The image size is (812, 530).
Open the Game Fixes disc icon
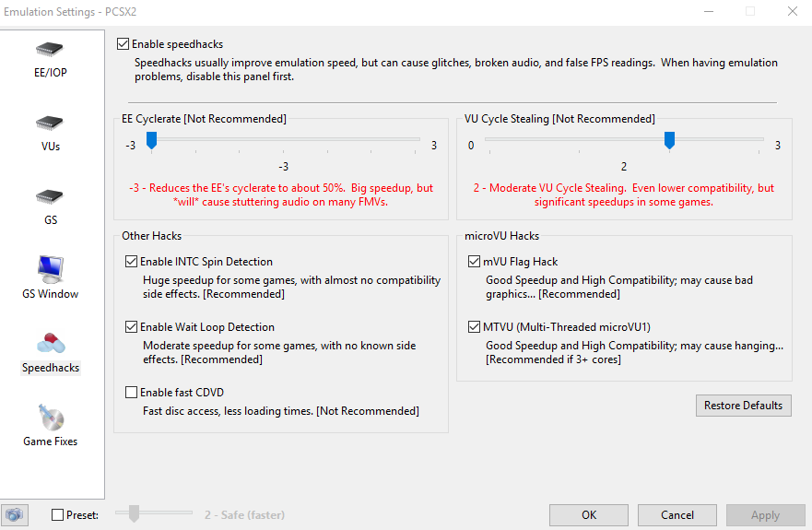click(x=51, y=418)
